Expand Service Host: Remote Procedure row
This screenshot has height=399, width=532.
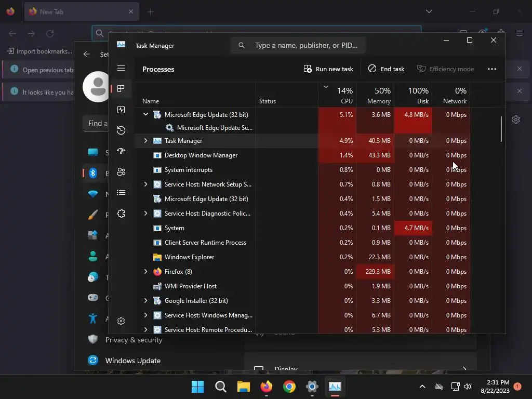[145, 329]
